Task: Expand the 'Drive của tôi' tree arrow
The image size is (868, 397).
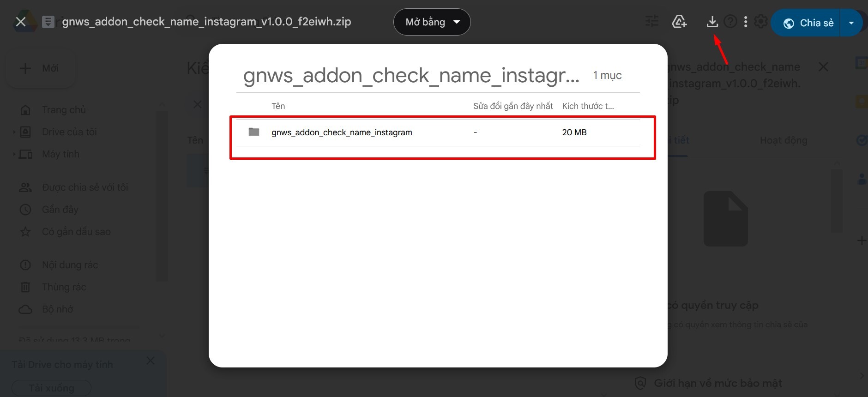Action: [14, 132]
